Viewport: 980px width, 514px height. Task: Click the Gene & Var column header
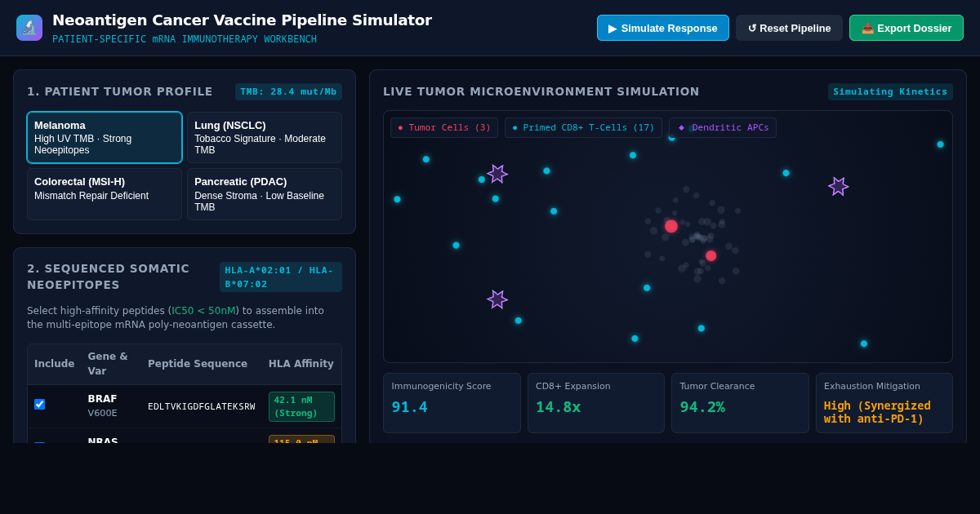(x=108, y=364)
